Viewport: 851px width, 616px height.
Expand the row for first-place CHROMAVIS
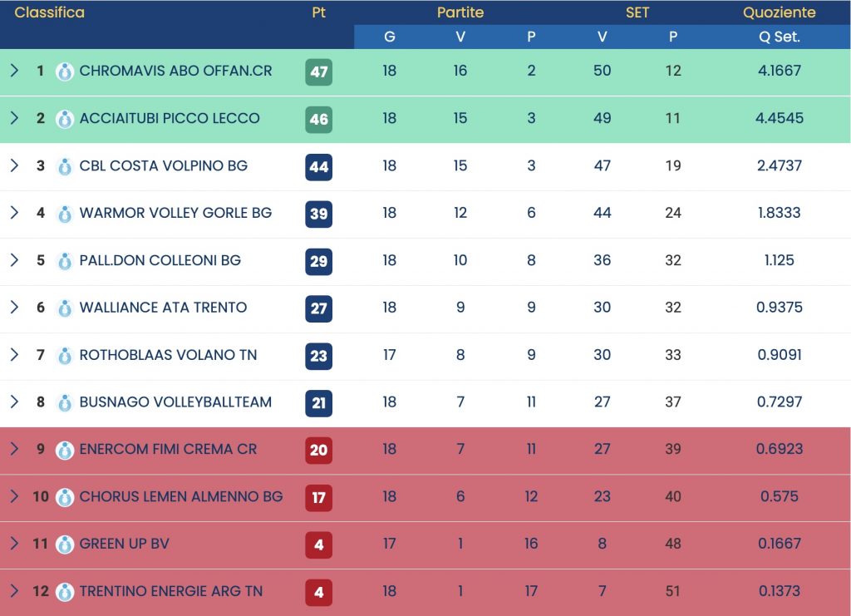click(14, 71)
